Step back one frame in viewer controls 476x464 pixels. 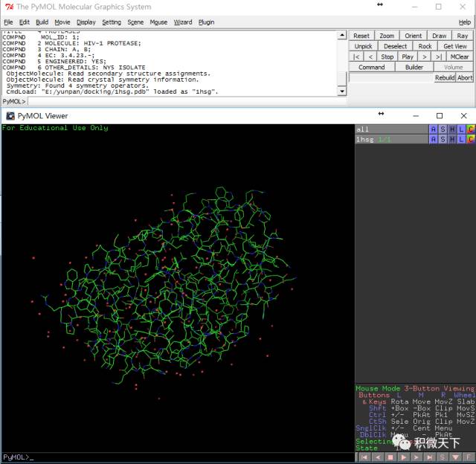tap(377, 457)
